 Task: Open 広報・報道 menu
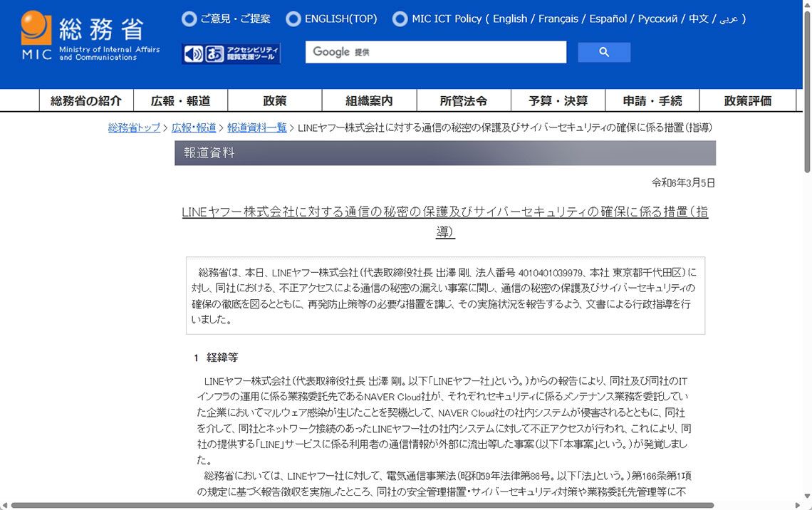coord(180,100)
